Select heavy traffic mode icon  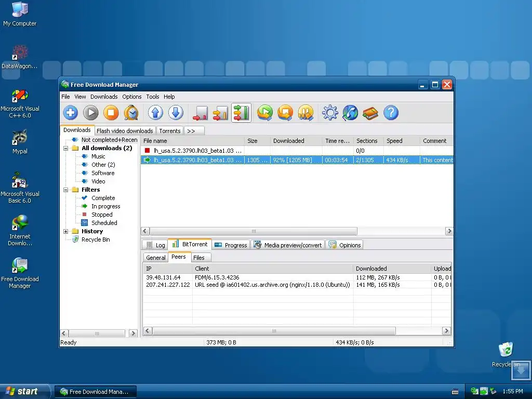pos(241,113)
